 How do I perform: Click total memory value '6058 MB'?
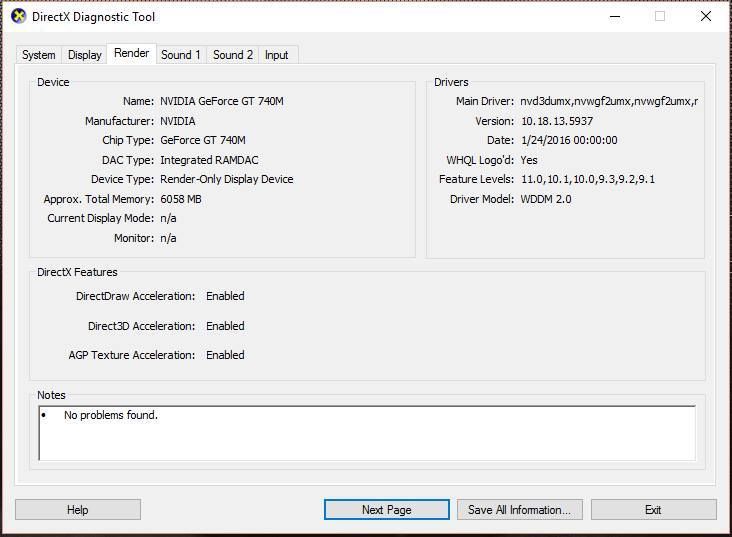pos(181,199)
